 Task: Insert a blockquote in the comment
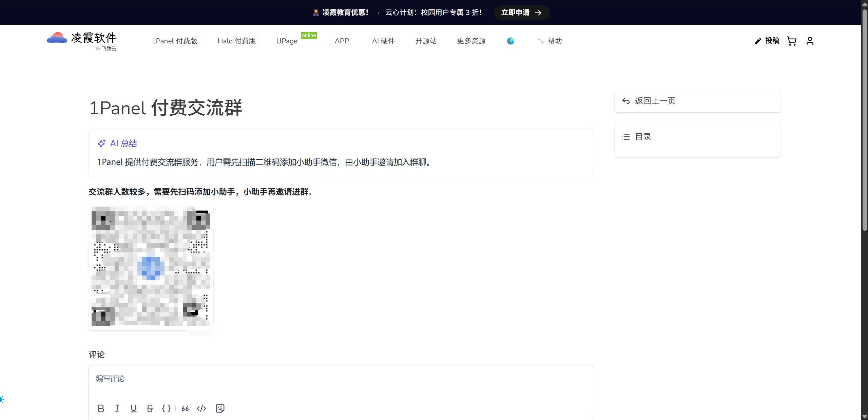coord(185,408)
